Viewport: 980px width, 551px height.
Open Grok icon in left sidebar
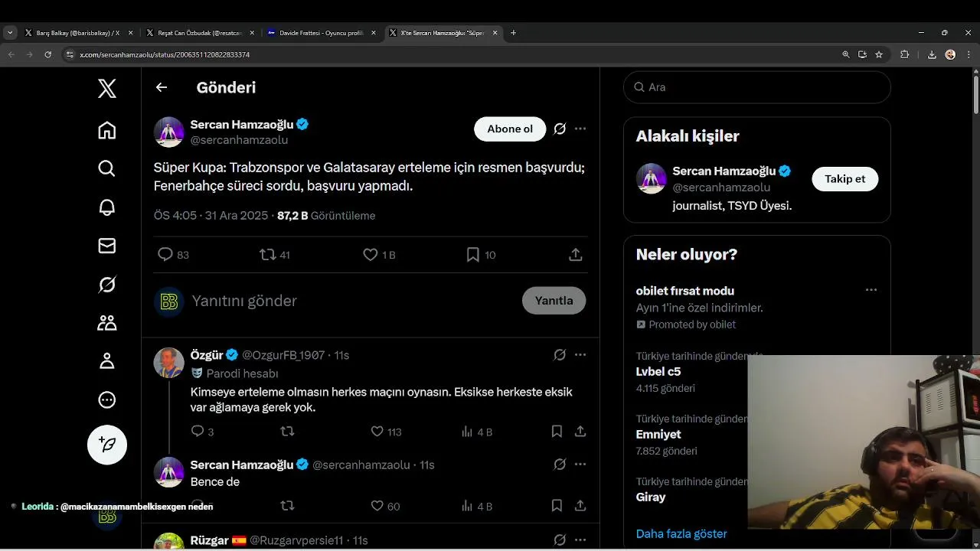(x=107, y=285)
